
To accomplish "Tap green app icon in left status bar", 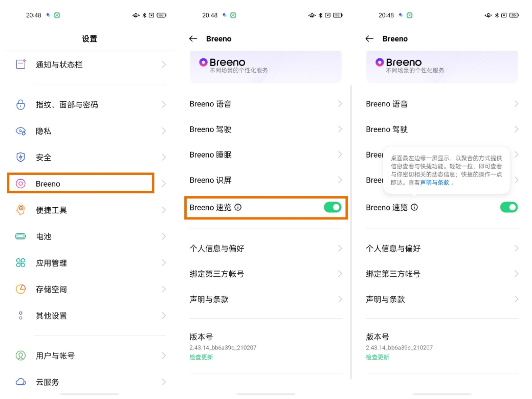I will [57, 15].
